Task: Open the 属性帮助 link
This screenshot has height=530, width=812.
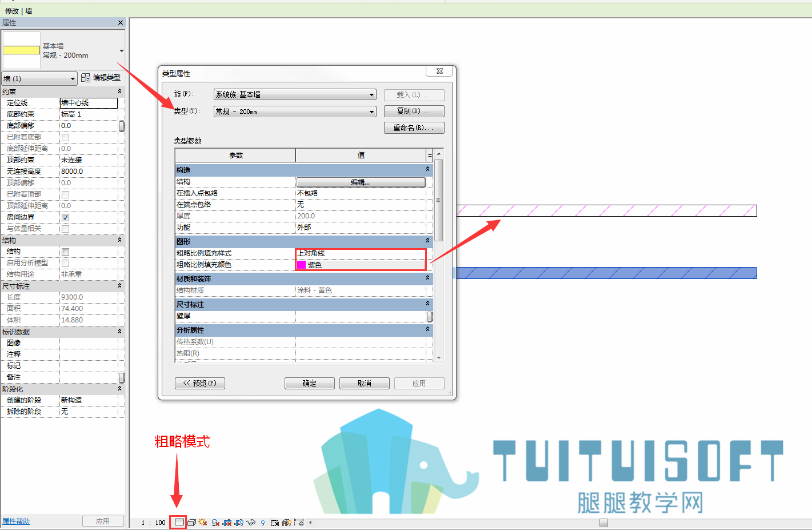Action: click(x=16, y=521)
